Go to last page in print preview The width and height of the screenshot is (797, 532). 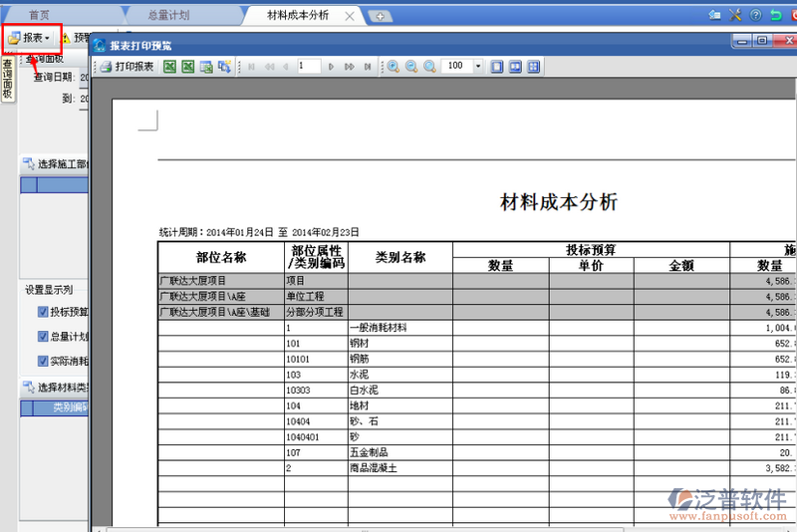tap(368, 67)
